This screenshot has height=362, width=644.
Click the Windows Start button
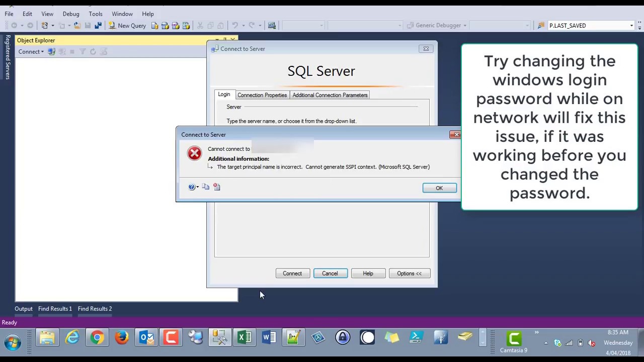13,343
